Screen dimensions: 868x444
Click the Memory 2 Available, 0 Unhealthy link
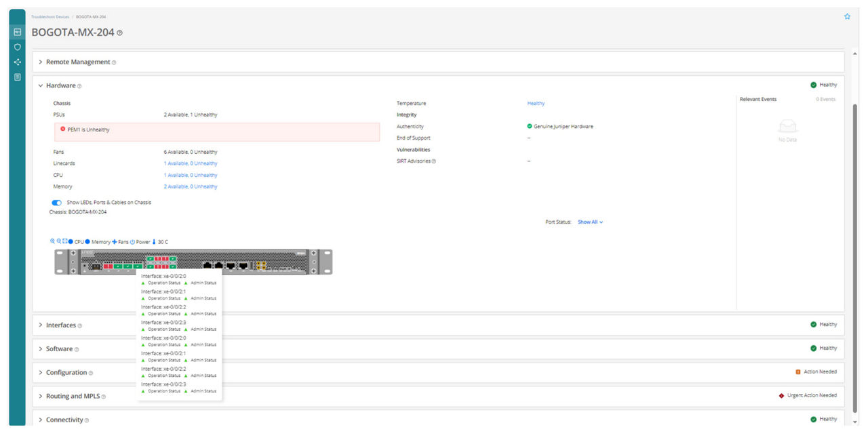(x=191, y=186)
